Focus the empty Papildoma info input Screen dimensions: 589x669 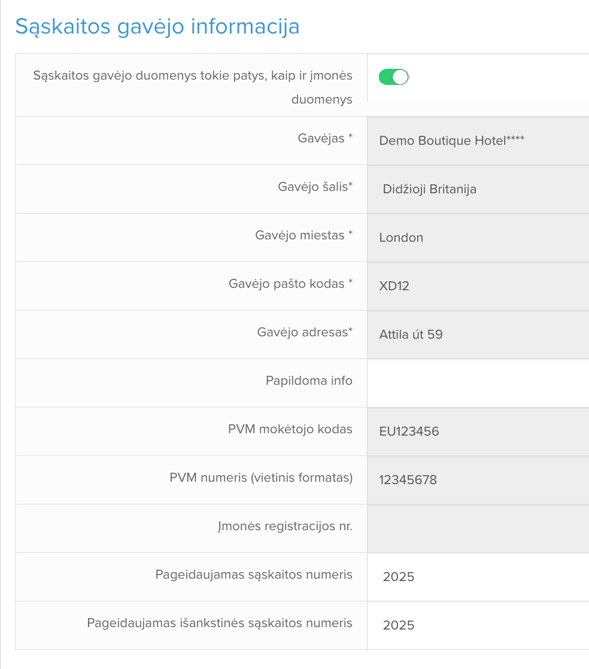click(x=478, y=383)
